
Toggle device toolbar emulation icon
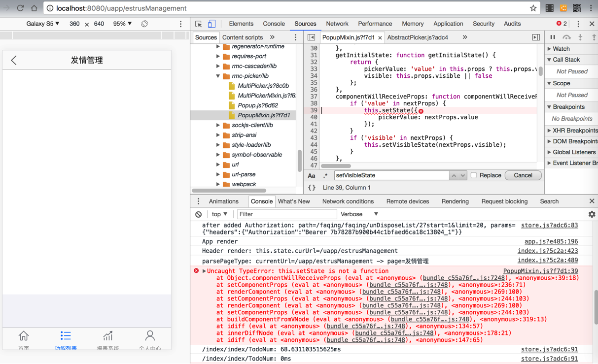[x=211, y=24]
